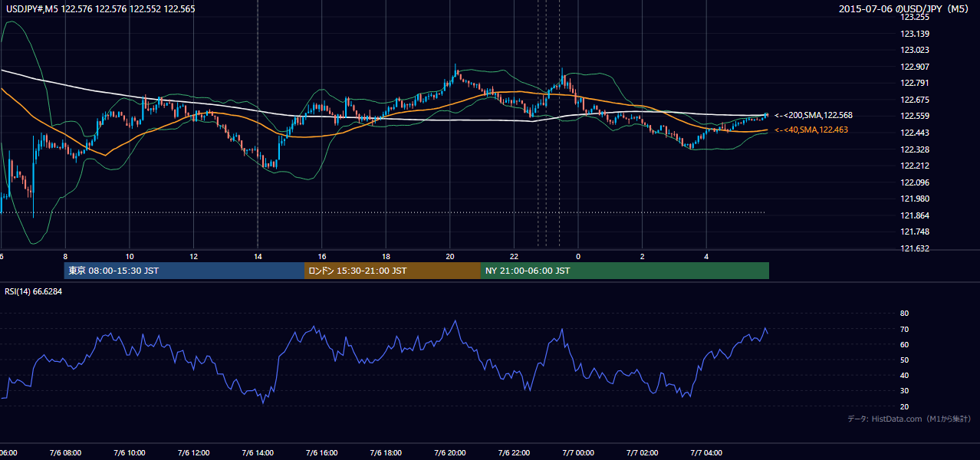Click the 7/6 22:00 bottom time label

514,453
